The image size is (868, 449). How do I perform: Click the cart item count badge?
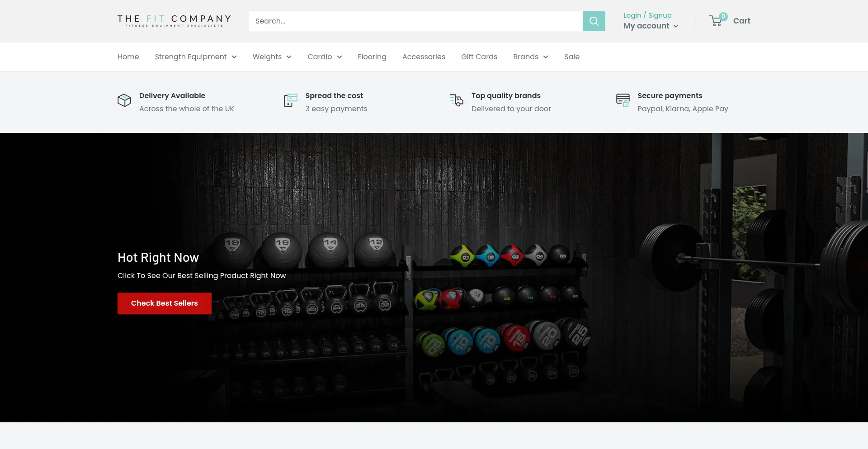[723, 16]
